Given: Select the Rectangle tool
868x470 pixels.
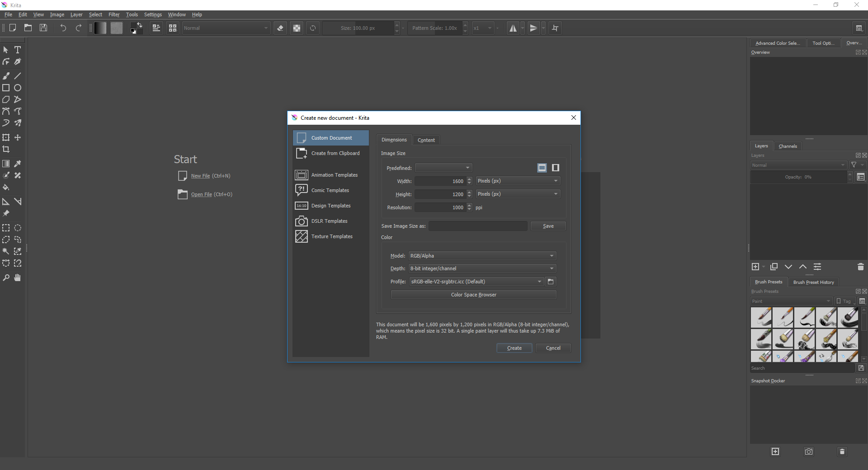Looking at the screenshot, I should point(6,88).
